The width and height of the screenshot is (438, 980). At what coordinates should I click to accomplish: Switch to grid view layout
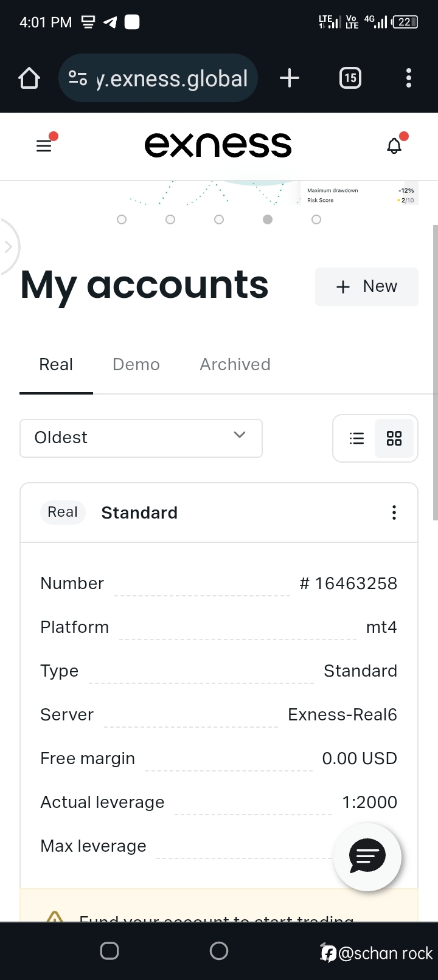click(394, 438)
